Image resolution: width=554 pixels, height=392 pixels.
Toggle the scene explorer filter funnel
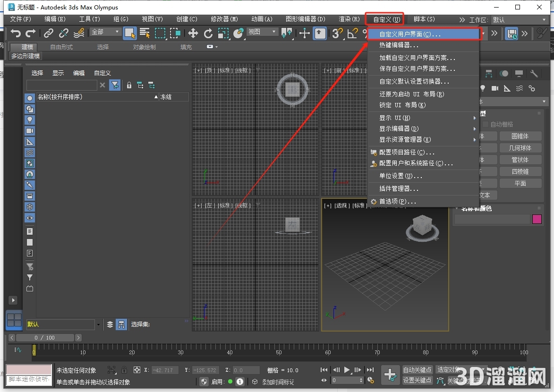click(x=115, y=85)
